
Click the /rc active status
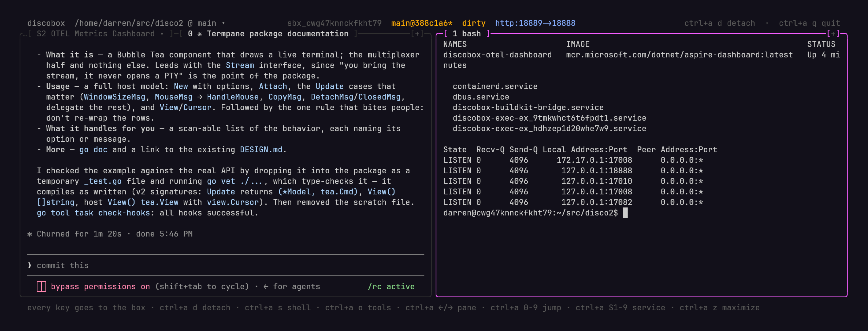pos(391,287)
